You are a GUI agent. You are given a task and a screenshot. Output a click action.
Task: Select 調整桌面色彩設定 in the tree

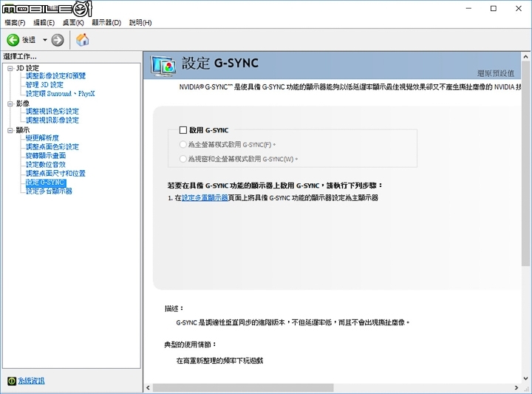52,146
